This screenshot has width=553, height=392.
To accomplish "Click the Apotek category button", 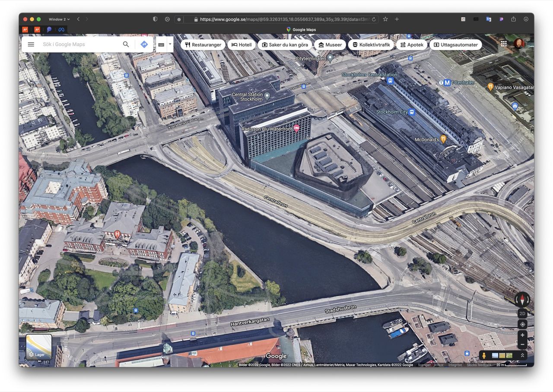I will pyautogui.click(x=411, y=45).
